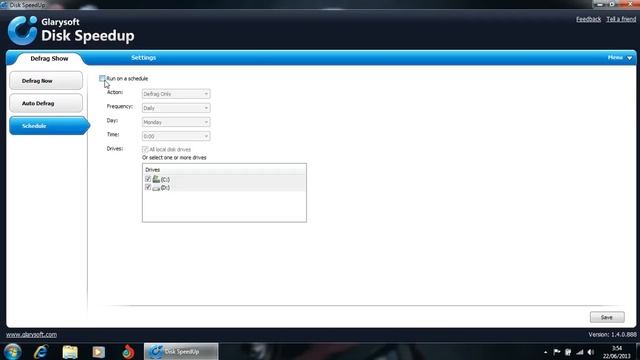Click the C: drive icon in drives list
The height and width of the screenshot is (360, 640).
(x=156, y=179)
